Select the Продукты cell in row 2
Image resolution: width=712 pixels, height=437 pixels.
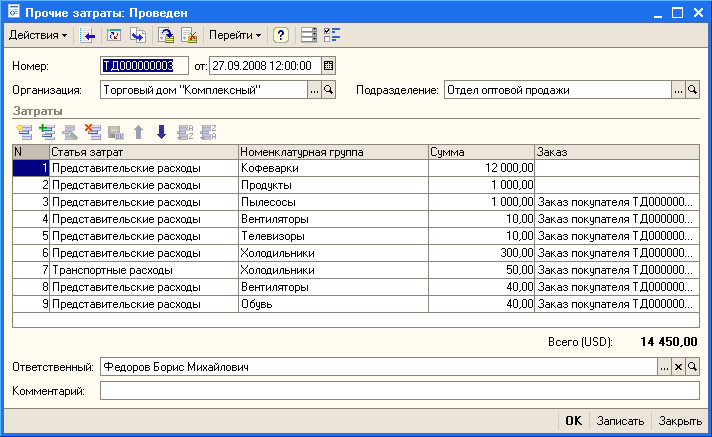pyautogui.click(x=333, y=185)
